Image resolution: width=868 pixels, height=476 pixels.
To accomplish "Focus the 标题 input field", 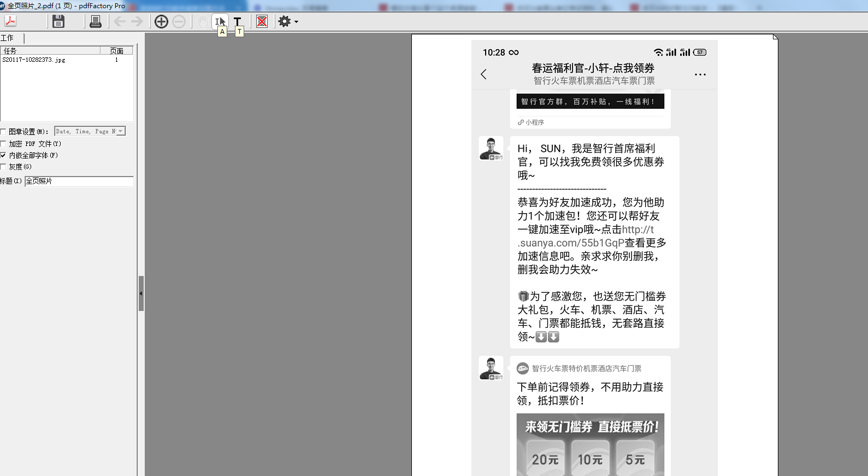I will click(x=79, y=181).
